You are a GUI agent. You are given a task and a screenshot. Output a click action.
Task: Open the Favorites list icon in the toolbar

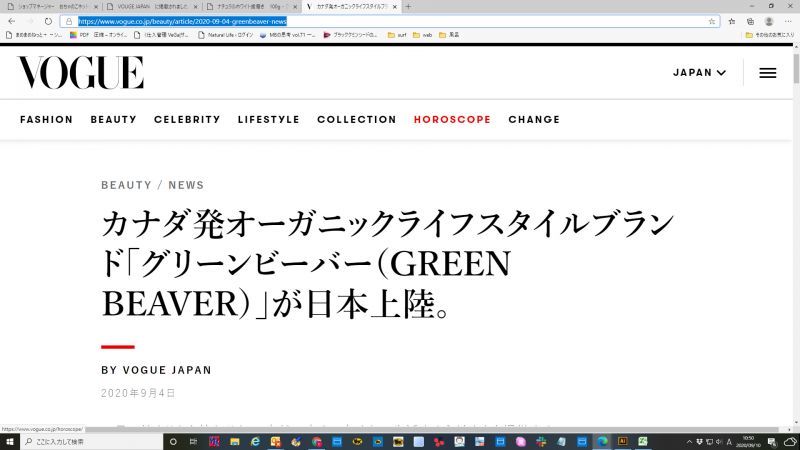pyautogui.click(x=732, y=21)
